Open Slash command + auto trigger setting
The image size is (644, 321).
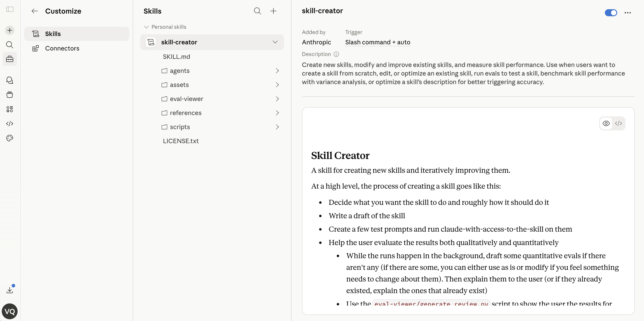[378, 42]
